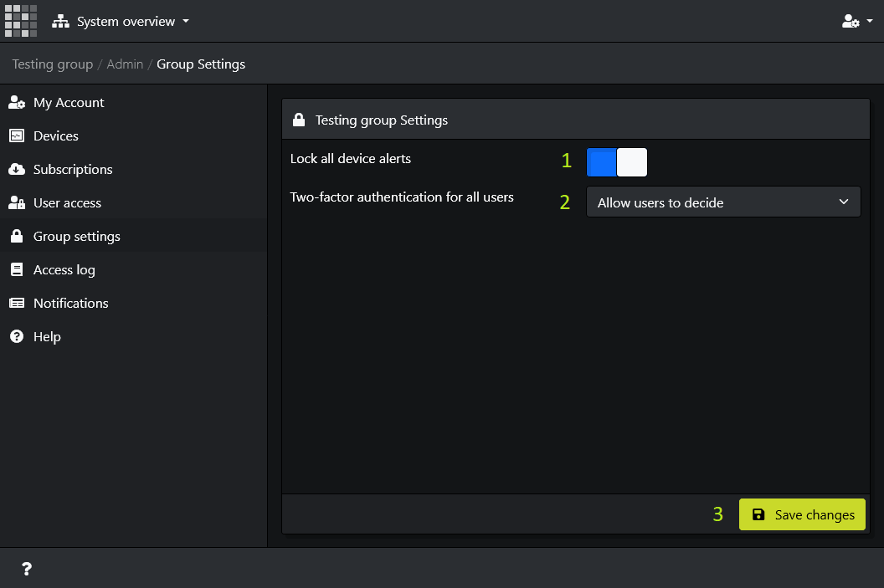This screenshot has width=884, height=588.
Task: Click the User access group icon
Action: pyautogui.click(x=17, y=202)
